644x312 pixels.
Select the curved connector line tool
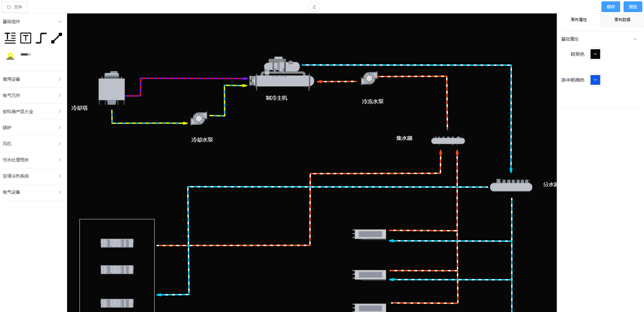[41, 38]
